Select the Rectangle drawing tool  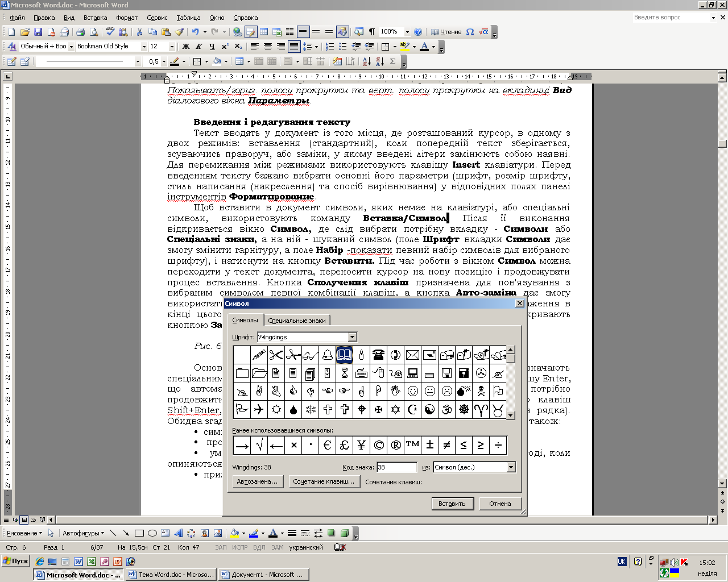coord(139,533)
